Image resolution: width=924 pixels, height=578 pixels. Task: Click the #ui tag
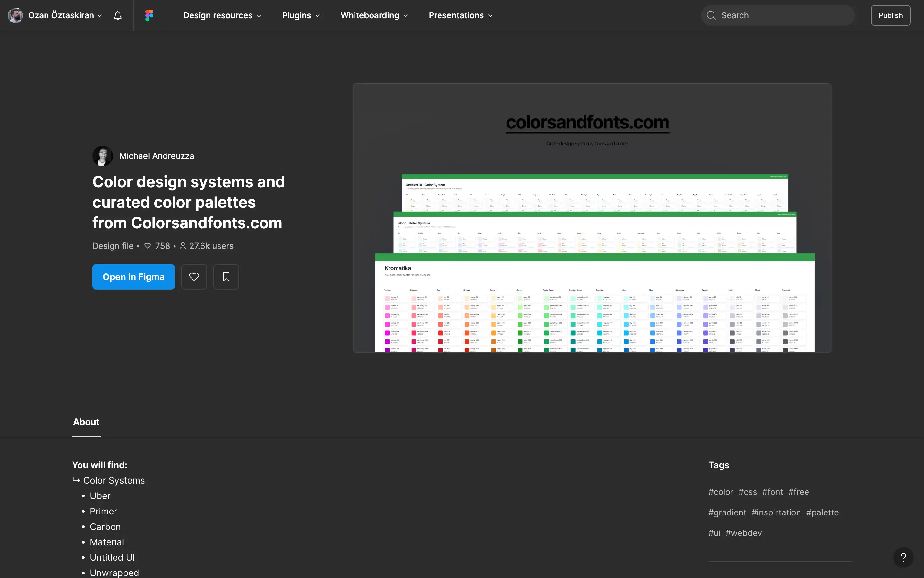(714, 533)
